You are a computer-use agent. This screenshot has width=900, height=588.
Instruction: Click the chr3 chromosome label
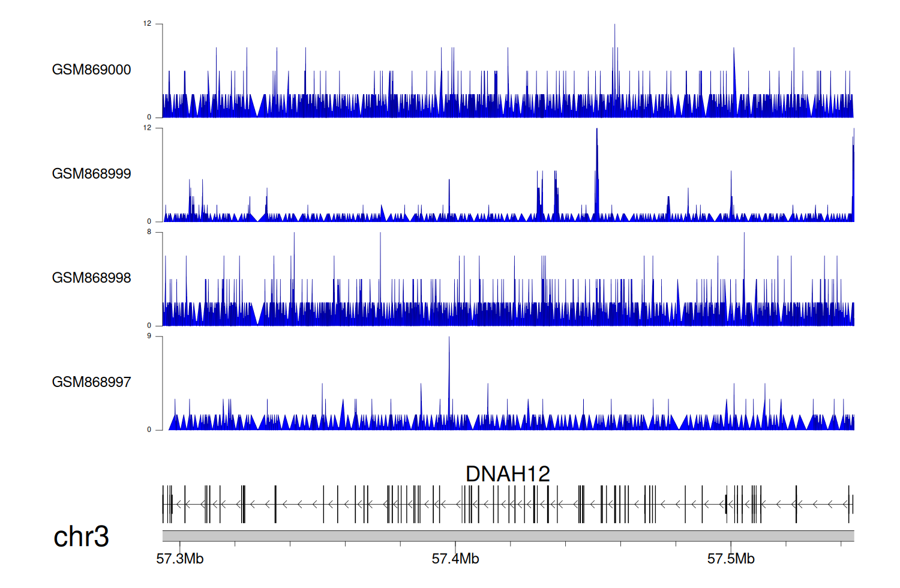pos(81,536)
